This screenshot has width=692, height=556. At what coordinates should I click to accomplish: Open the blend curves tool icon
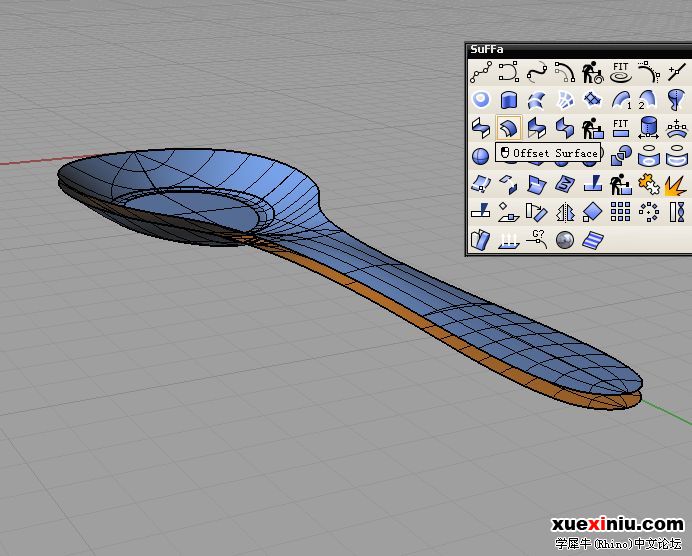[x=564, y=72]
